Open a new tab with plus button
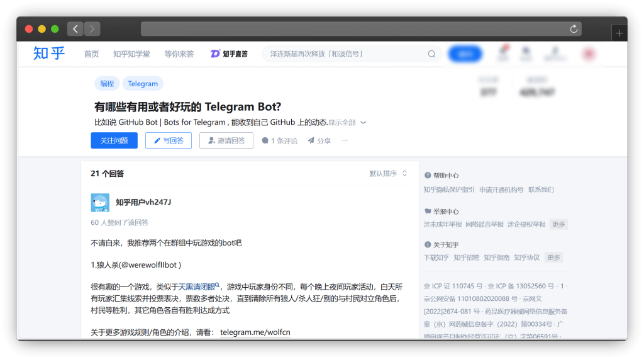 point(619,33)
